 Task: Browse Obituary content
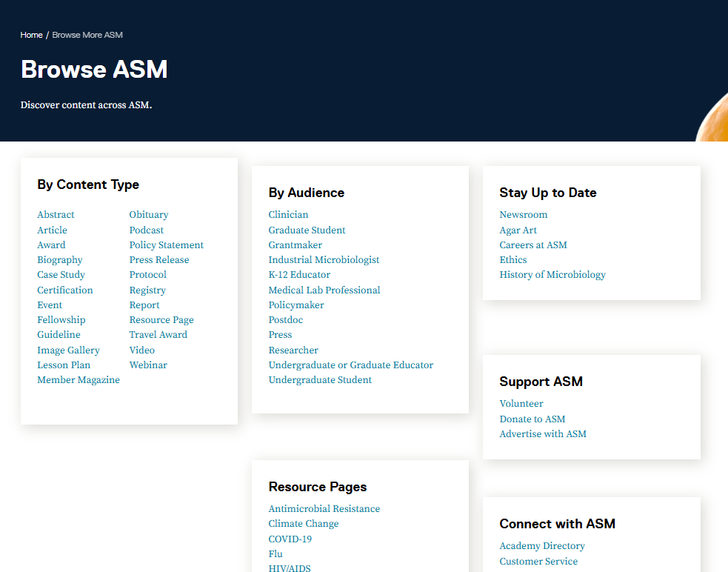click(149, 215)
